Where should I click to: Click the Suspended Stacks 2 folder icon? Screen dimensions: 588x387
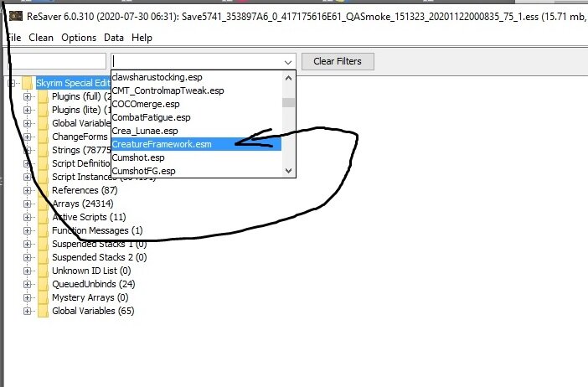[x=43, y=257]
